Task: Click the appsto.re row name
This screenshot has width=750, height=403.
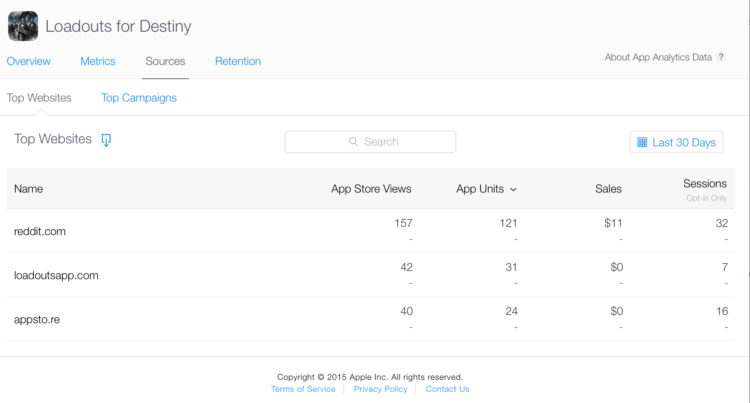Action: click(37, 319)
